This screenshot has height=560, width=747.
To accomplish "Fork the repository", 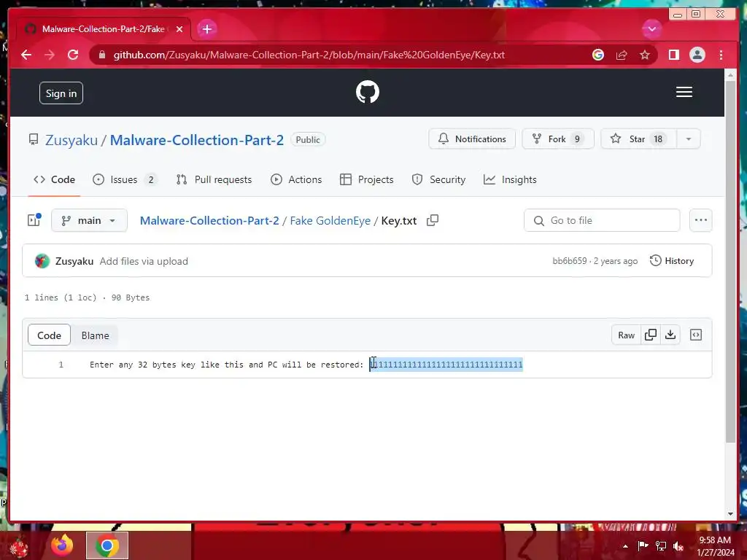I will point(558,139).
